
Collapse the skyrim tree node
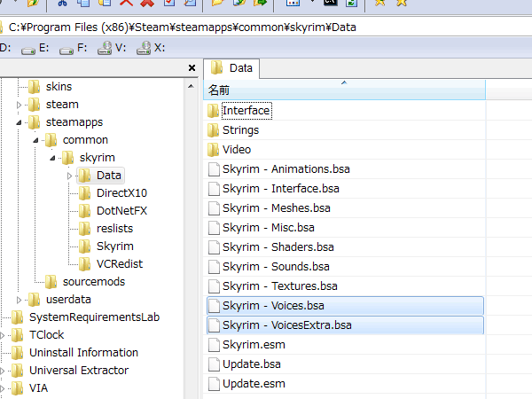(x=53, y=158)
